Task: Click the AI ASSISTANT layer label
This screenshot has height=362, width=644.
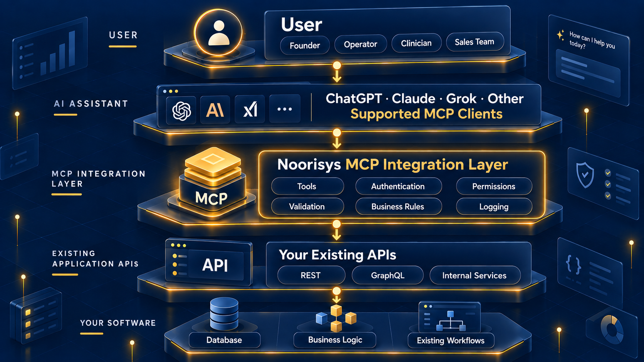Action: [91, 103]
